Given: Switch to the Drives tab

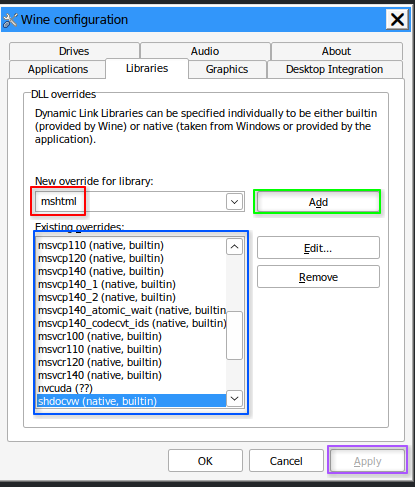Looking at the screenshot, I should [74, 51].
